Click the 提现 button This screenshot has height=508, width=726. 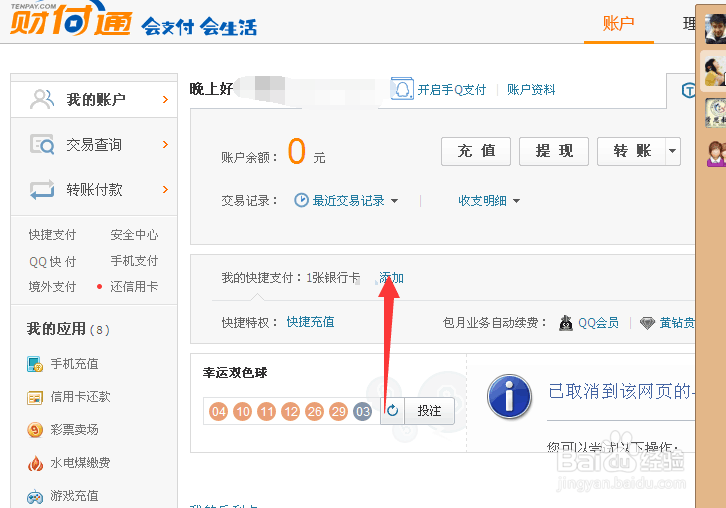pos(554,151)
